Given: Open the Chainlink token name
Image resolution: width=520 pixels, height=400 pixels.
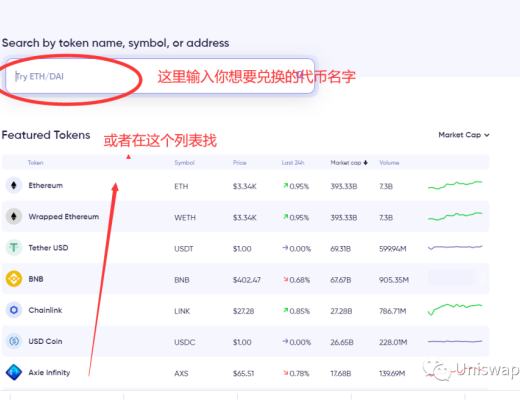Looking at the screenshot, I should [45, 310].
